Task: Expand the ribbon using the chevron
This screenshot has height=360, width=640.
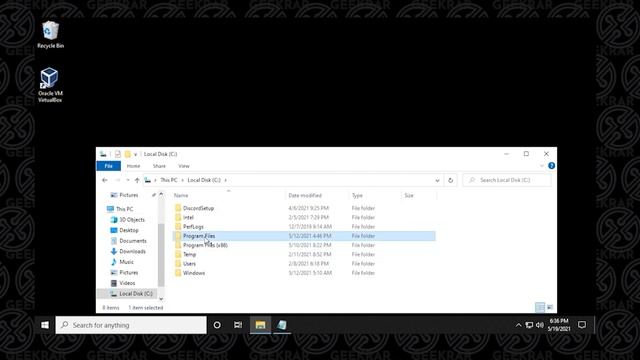Action: tap(542, 166)
